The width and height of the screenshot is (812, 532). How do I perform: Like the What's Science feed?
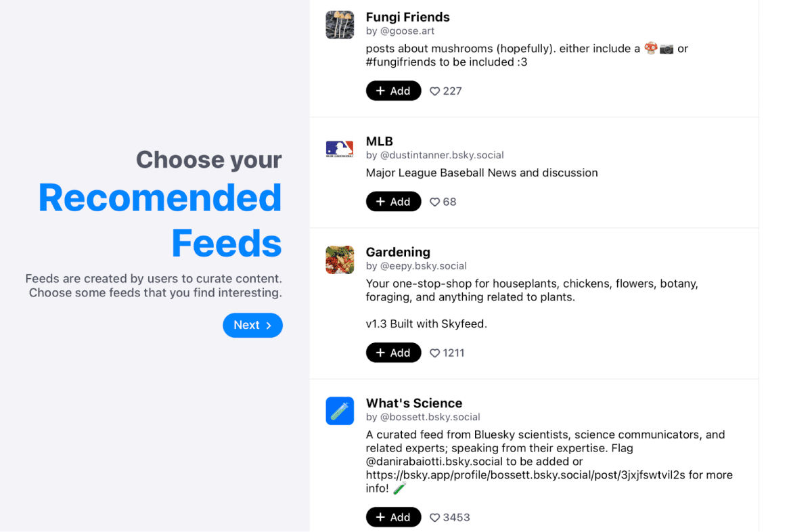[x=434, y=518]
